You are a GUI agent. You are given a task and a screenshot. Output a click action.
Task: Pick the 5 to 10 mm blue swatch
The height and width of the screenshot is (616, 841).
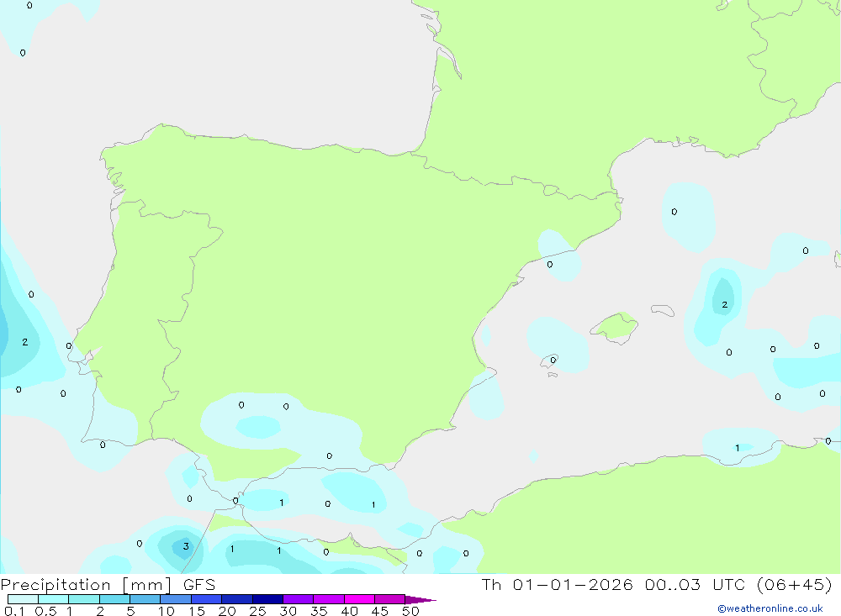[145, 599]
